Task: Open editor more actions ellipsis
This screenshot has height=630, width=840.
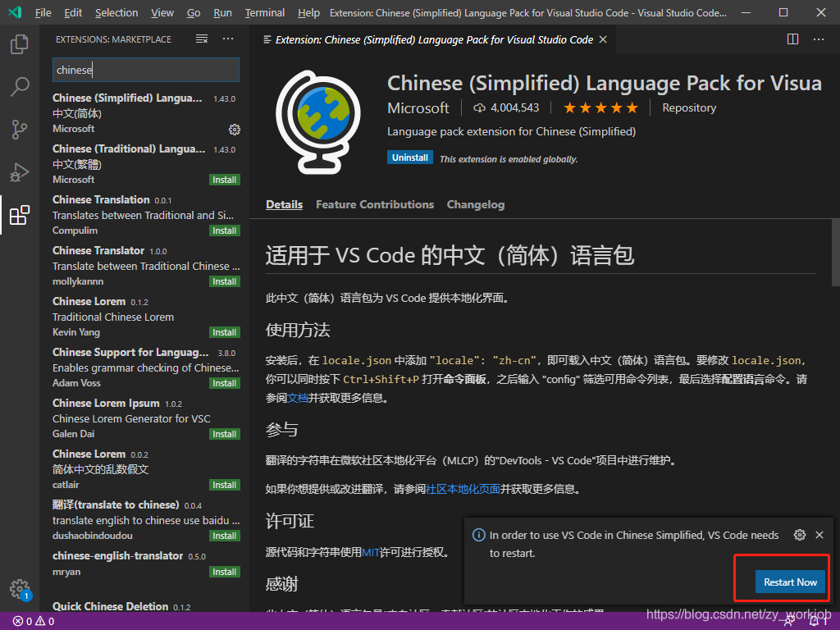Action: pyautogui.click(x=819, y=39)
